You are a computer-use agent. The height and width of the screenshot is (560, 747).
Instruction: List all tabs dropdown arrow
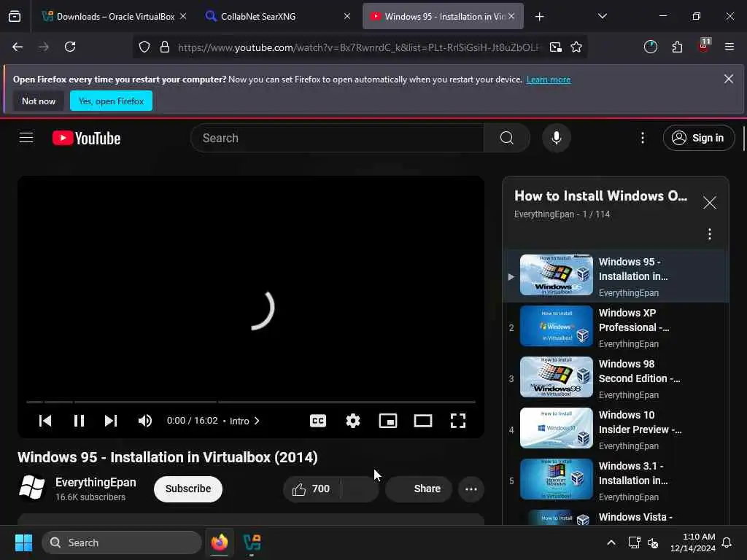602,16
